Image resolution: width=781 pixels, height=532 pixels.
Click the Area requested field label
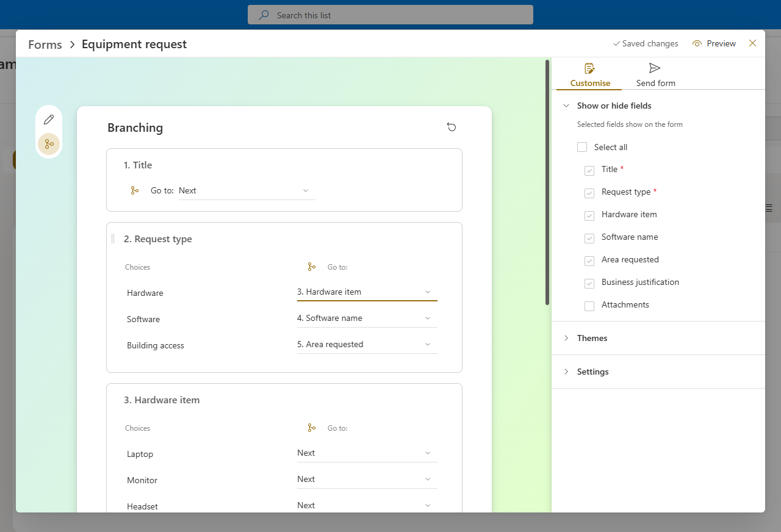630,259
